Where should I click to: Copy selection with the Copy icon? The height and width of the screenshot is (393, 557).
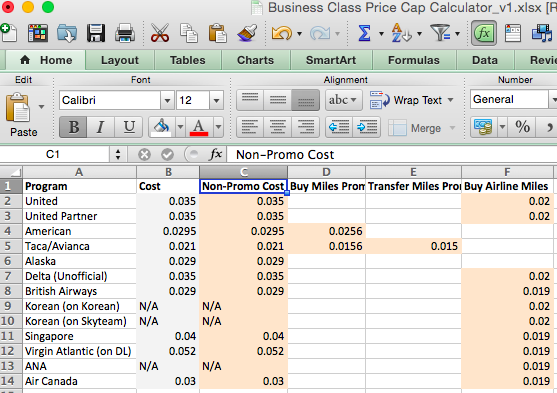coord(188,33)
